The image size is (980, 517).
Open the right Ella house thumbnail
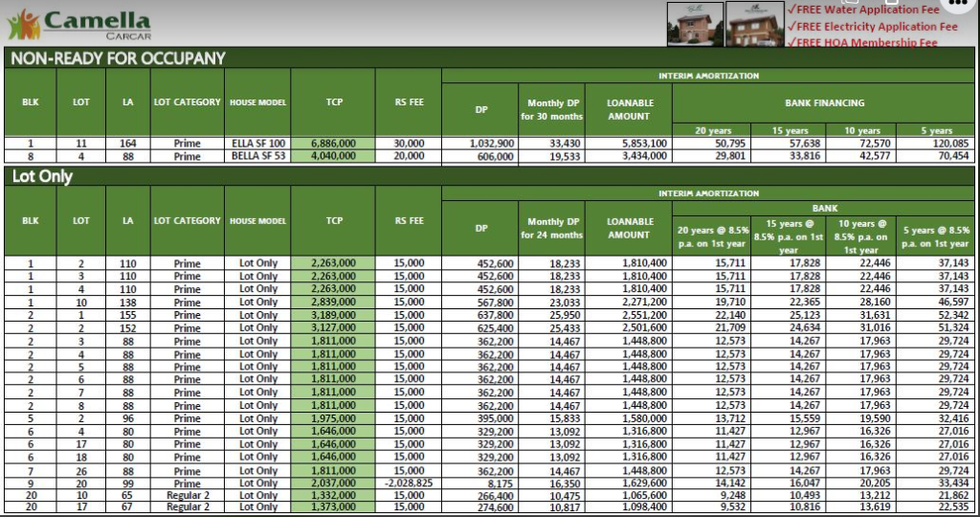[x=754, y=24]
